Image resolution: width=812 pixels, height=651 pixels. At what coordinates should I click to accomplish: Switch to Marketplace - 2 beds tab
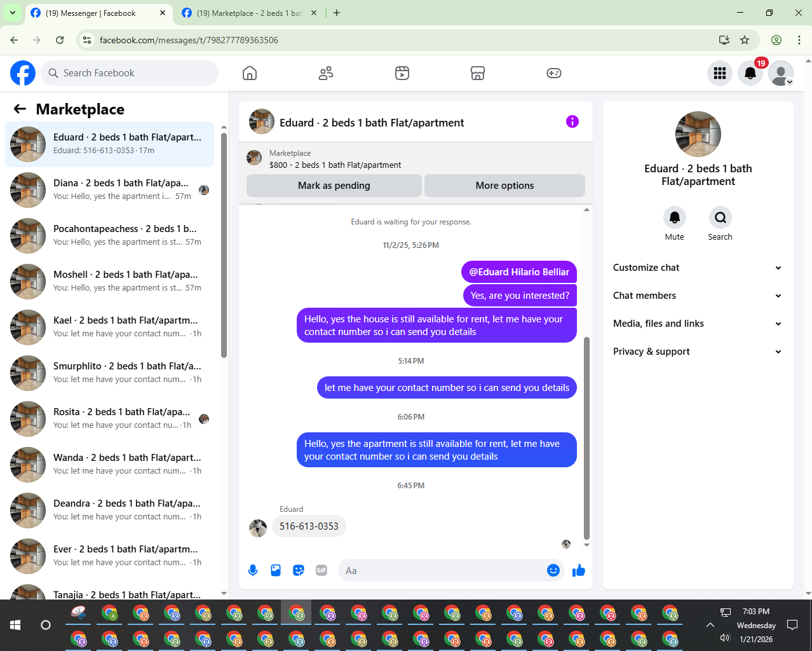point(249,13)
